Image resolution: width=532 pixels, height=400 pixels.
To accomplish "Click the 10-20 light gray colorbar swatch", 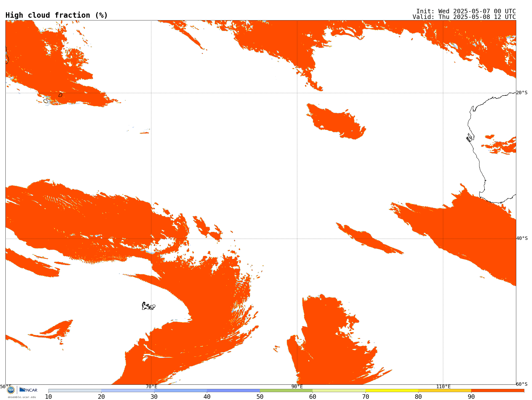I will click(x=75, y=391).
